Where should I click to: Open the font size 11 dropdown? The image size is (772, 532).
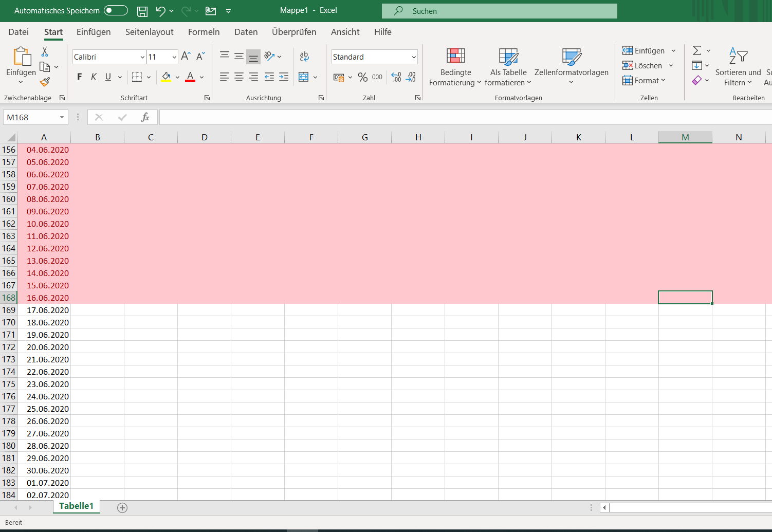point(174,57)
